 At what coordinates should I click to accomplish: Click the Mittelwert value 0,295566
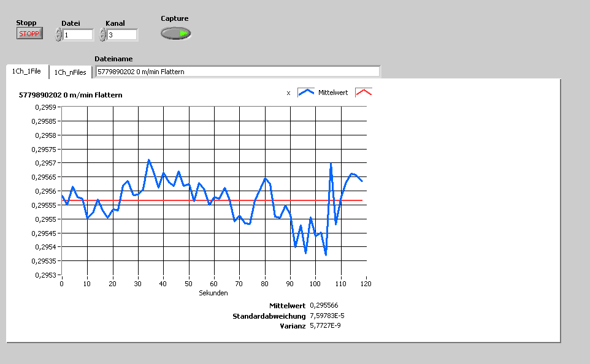click(x=324, y=305)
